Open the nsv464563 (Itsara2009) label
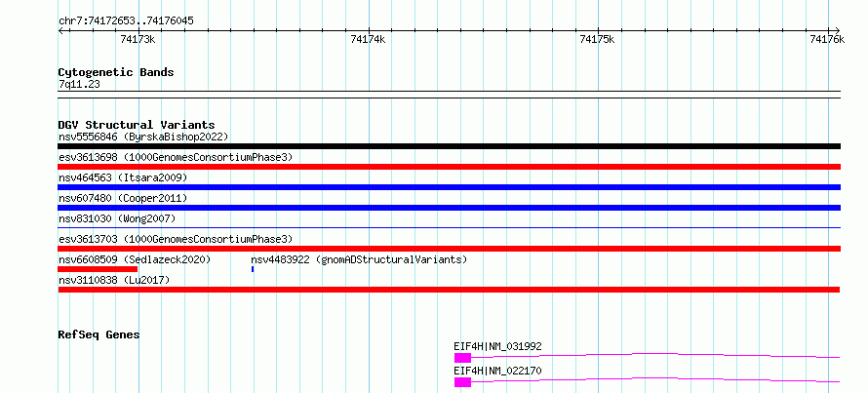Screen dimensions: 868x393 (123, 177)
